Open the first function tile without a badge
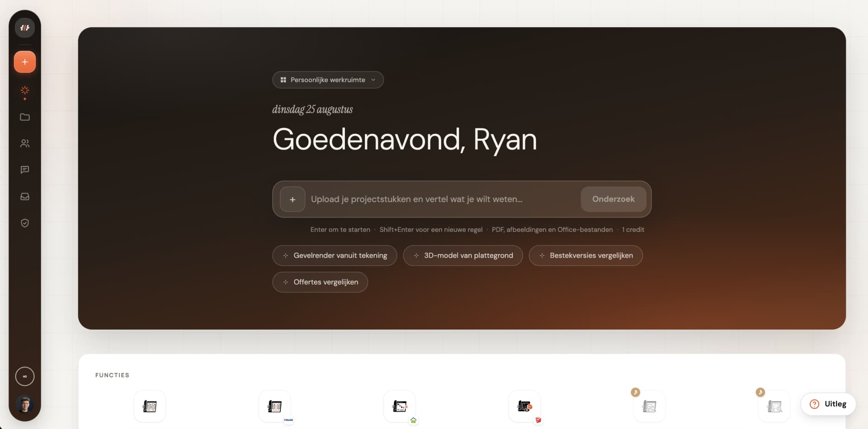Screen dimensions: 868x429 [150, 406]
